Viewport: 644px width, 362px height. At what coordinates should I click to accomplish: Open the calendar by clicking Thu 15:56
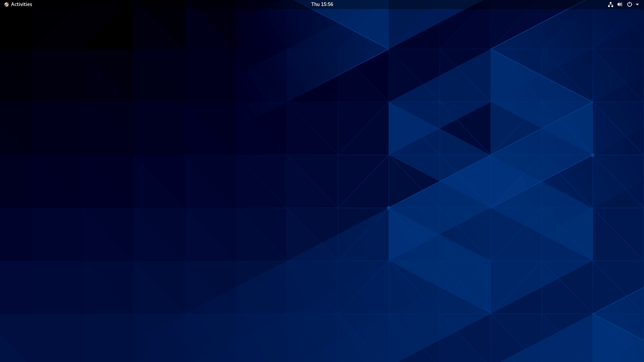(322, 4)
